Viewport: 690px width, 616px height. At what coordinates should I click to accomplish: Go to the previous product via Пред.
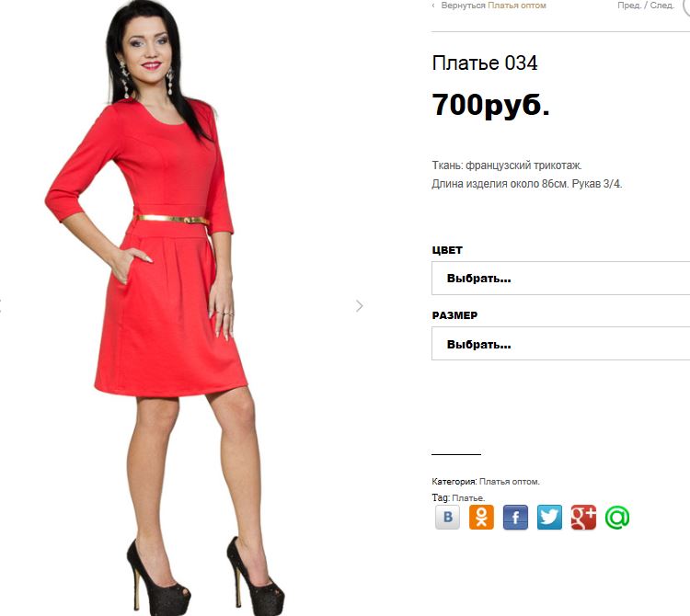(x=629, y=6)
